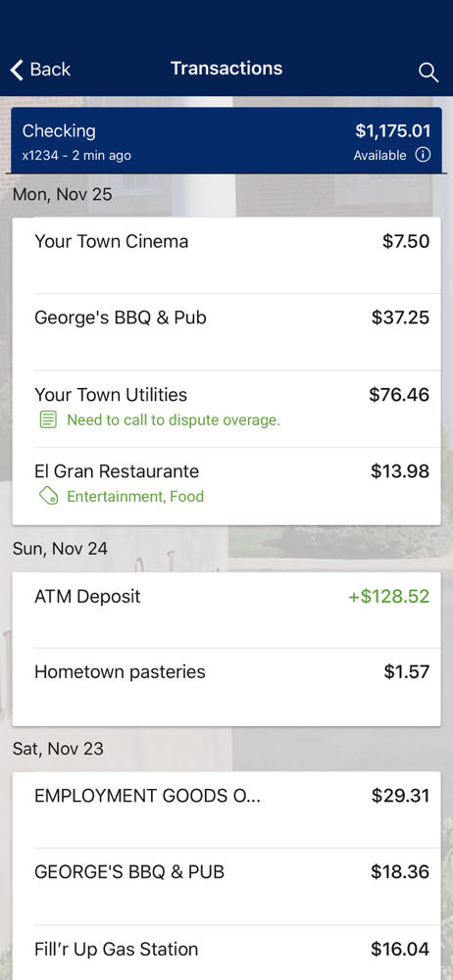Tap the $1,175.01 available balance
This screenshot has height=980, width=453.
[393, 131]
